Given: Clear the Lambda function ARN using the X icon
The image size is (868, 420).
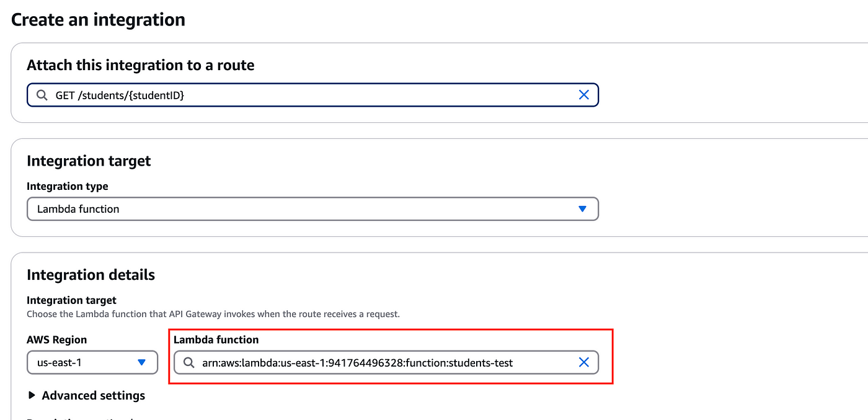Looking at the screenshot, I should [x=583, y=362].
